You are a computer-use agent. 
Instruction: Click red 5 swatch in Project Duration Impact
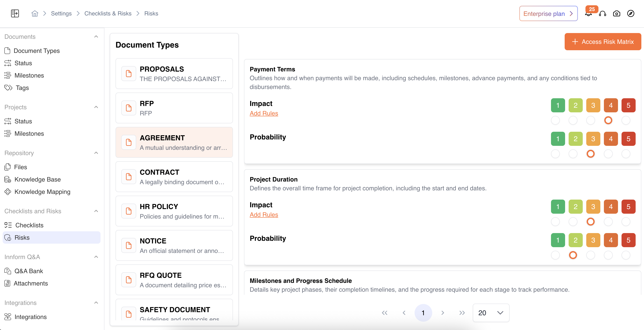[628, 207]
